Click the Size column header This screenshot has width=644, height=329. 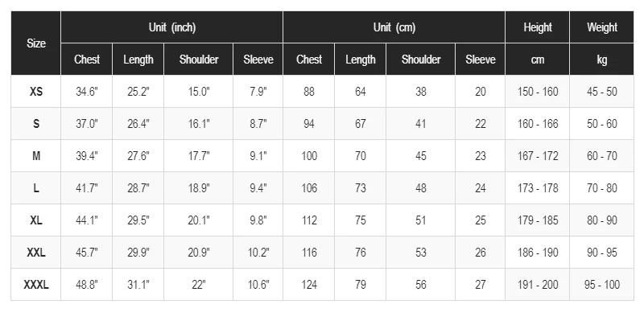pos(35,43)
